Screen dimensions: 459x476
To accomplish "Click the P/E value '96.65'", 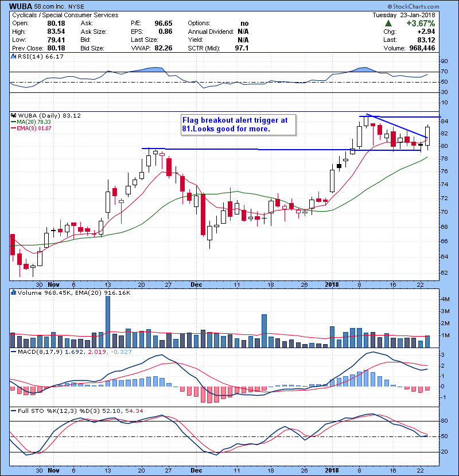I will (x=164, y=24).
